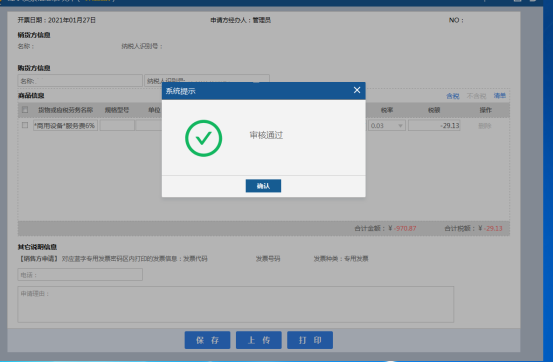Confirm the 审核通过 message with 确认
The width and height of the screenshot is (553, 363).
coord(263,186)
